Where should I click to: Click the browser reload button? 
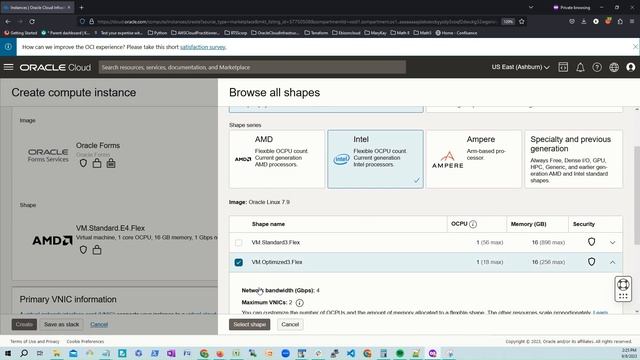[32, 21]
